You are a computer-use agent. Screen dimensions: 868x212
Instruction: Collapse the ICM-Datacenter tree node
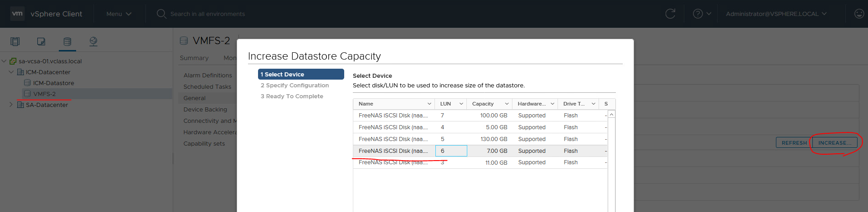(11, 72)
